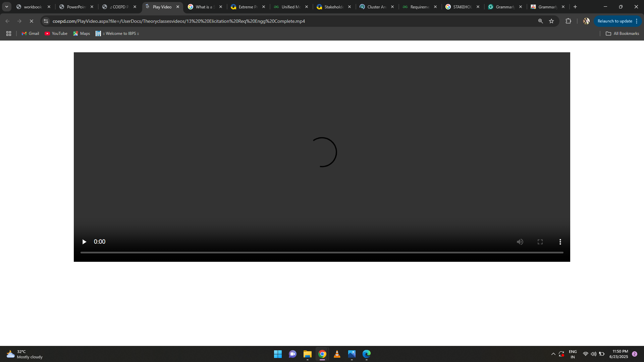Bookmark this page with star icon
The image size is (644, 362).
[x=551, y=21]
